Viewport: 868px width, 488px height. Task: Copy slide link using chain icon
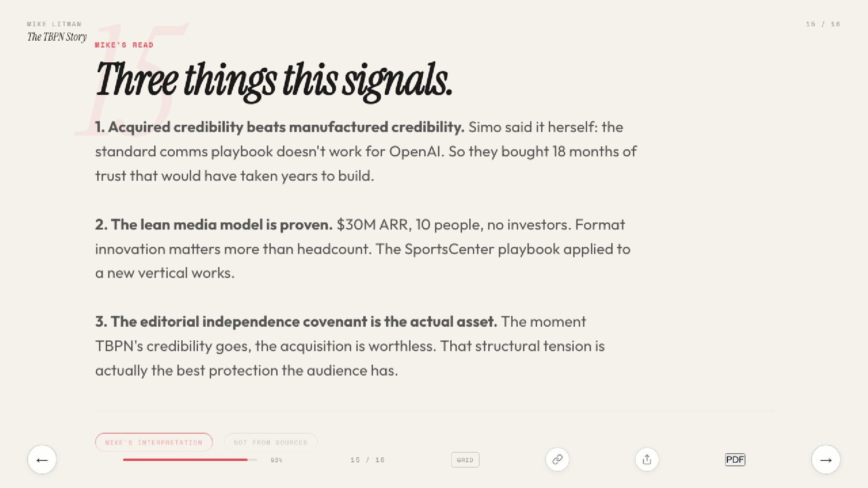click(x=557, y=460)
